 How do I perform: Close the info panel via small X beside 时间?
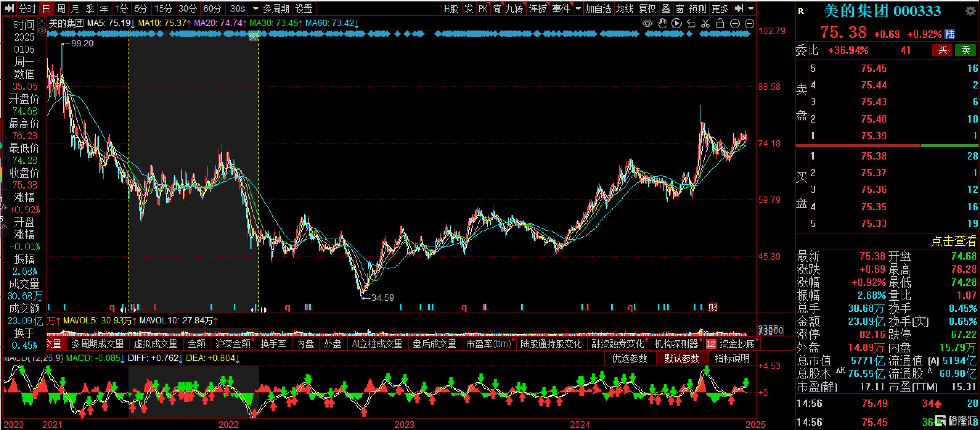[42, 21]
